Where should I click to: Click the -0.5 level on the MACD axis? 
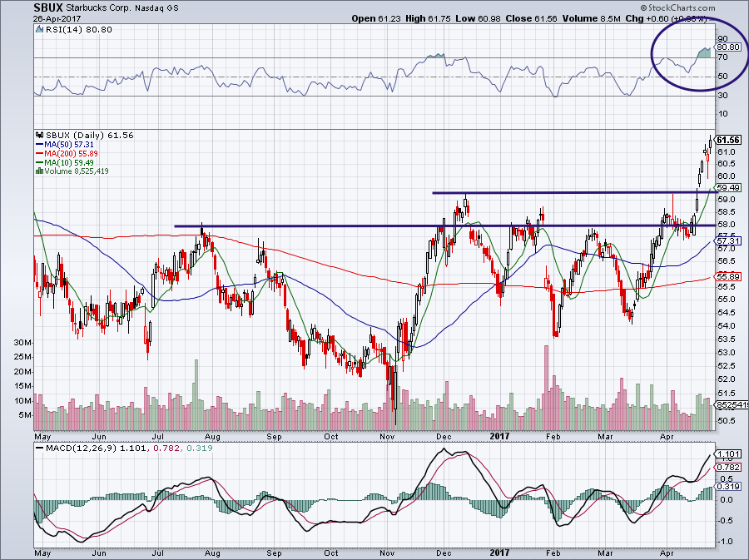724,521
